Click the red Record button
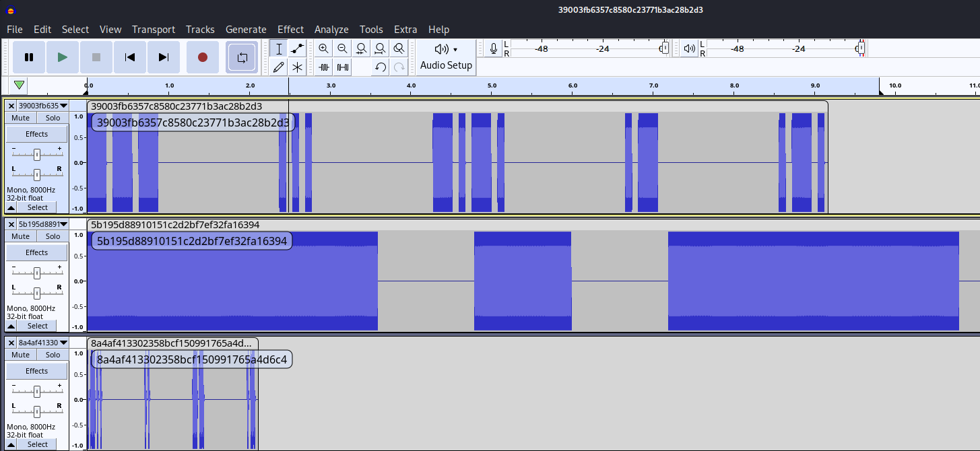This screenshot has width=980, height=451. 203,57
